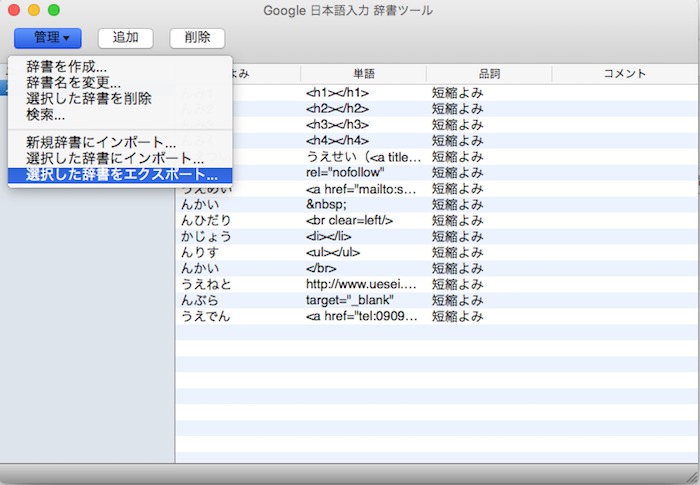700x485 pixels.
Task: Open 検索... from the menu
Action: click(120, 115)
